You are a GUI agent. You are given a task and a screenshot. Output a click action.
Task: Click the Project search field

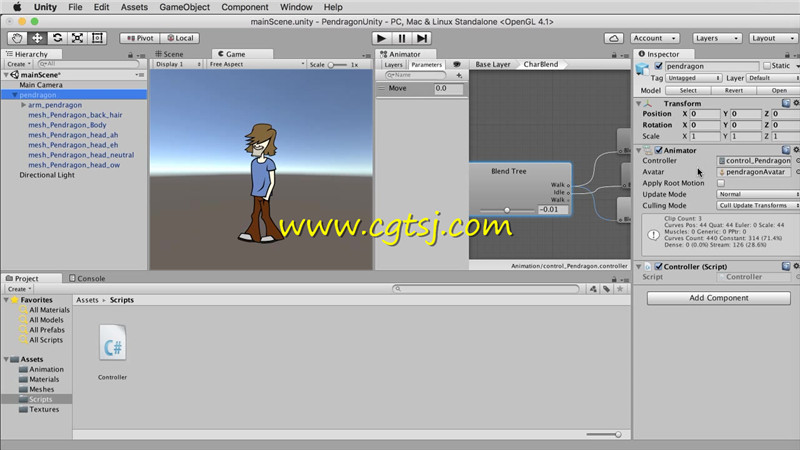486,289
